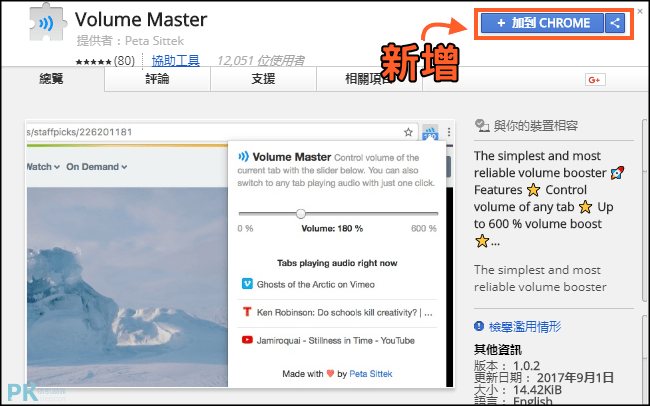Click the right-side description scrollbar
650x406 pixels.
coord(645,211)
